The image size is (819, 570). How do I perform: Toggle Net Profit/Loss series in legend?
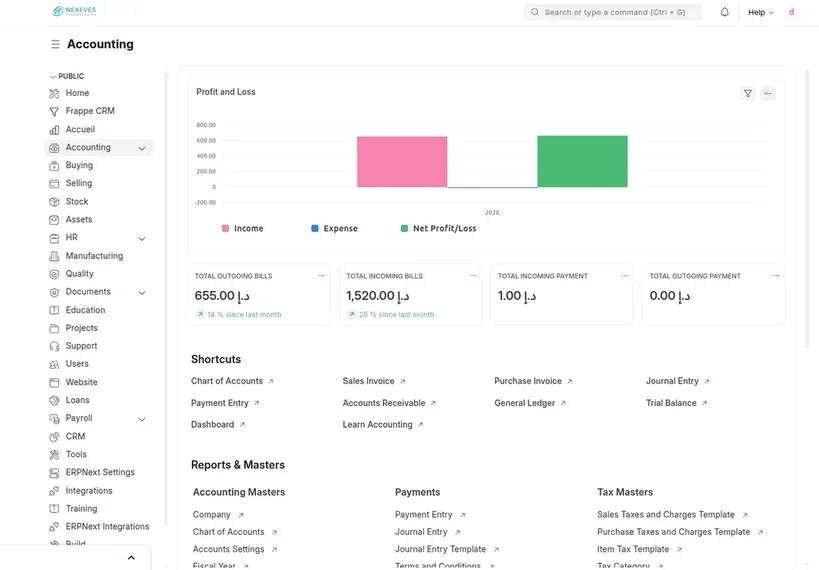(439, 228)
